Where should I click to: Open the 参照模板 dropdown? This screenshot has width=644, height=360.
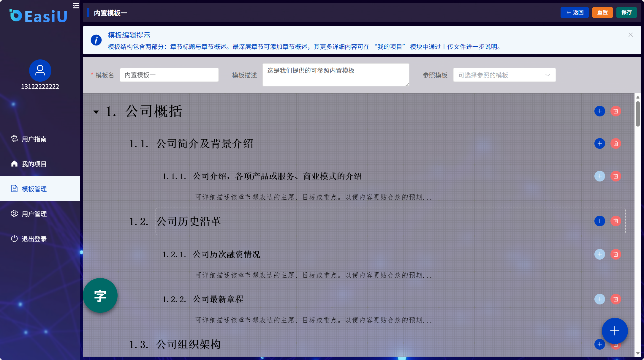click(x=504, y=75)
